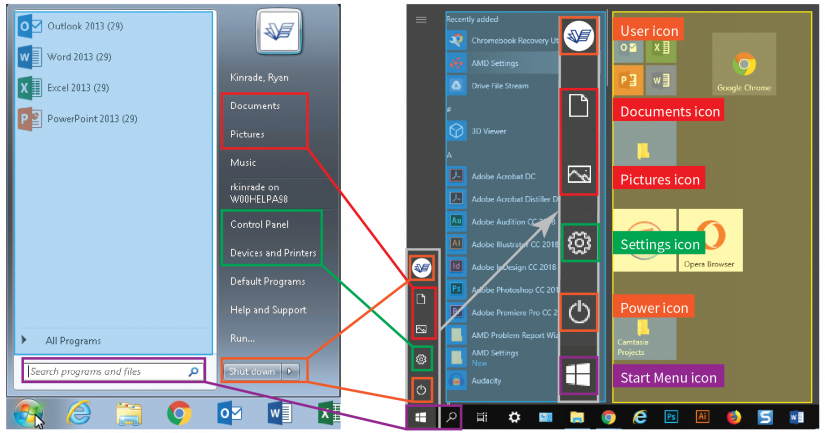
Task: Open File Explorer on the Windows 10 taskbar
Action: pos(577,417)
